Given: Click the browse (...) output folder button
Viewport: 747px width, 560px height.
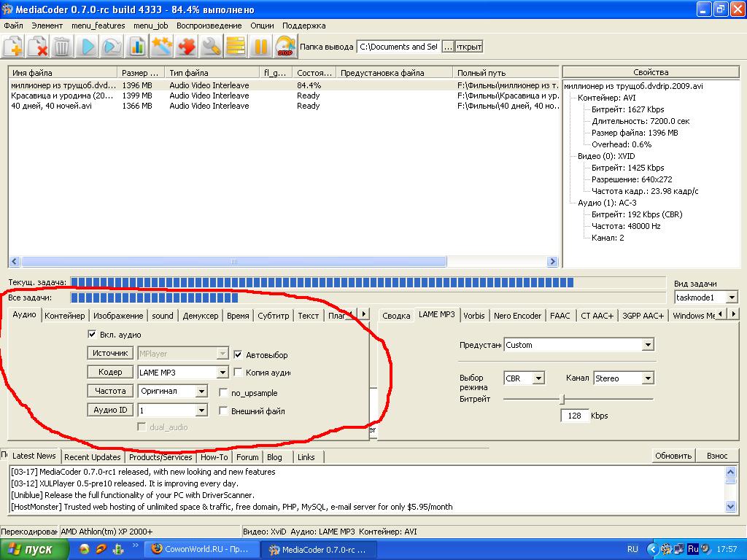Looking at the screenshot, I should (448, 47).
